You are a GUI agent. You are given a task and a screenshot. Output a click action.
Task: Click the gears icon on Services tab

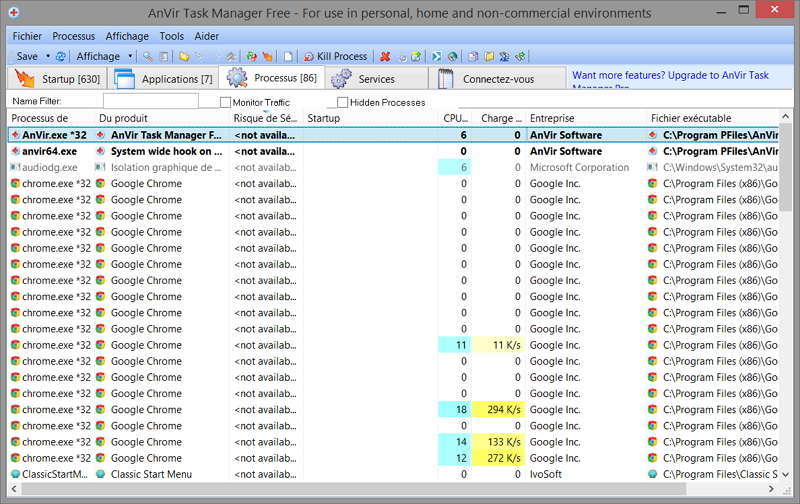[x=341, y=79]
